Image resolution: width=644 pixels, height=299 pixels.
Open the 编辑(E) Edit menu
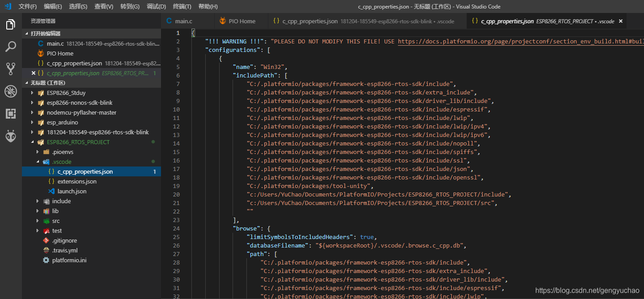(53, 6)
